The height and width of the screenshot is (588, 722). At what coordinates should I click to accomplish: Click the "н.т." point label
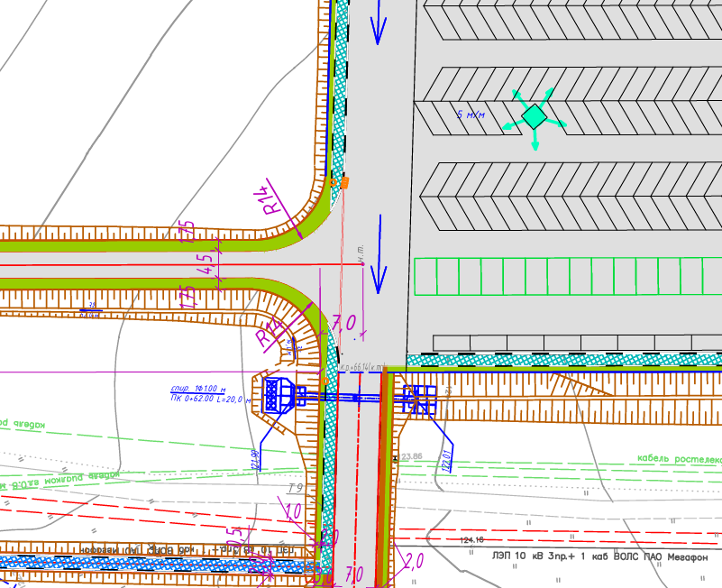click(361, 253)
